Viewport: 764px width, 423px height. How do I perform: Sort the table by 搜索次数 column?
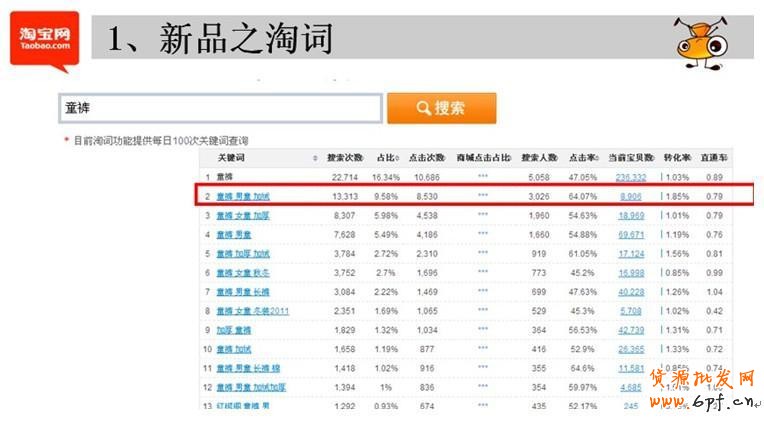(344, 158)
